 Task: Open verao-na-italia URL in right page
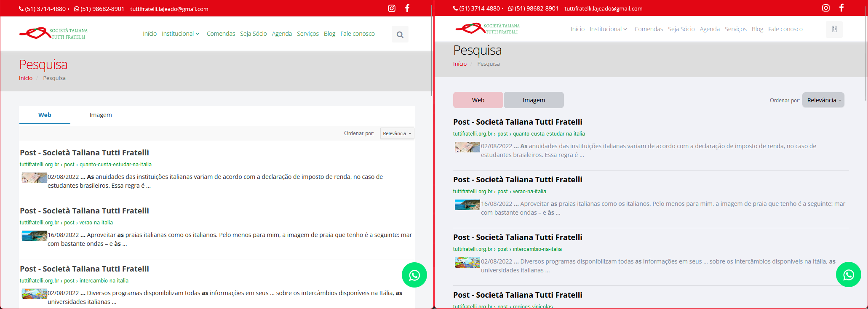(x=499, y=192)
